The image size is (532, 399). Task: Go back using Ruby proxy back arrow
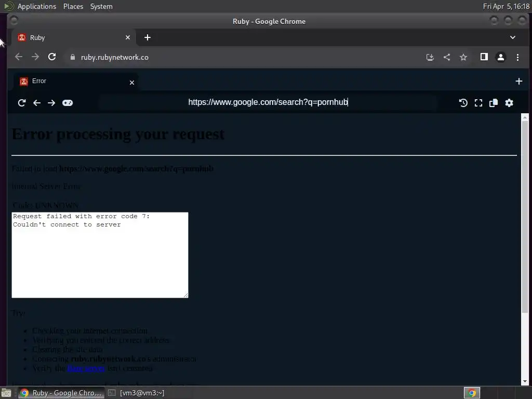point(37,103)
